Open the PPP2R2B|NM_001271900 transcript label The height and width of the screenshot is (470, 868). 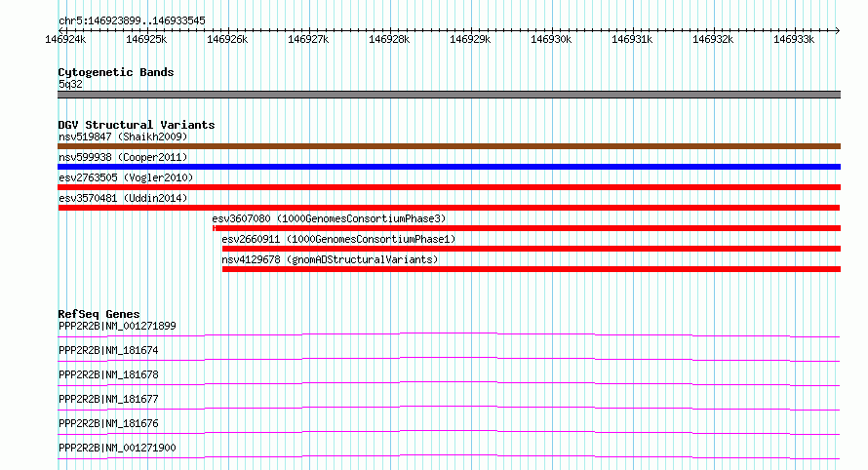click(x=117, y=448)
